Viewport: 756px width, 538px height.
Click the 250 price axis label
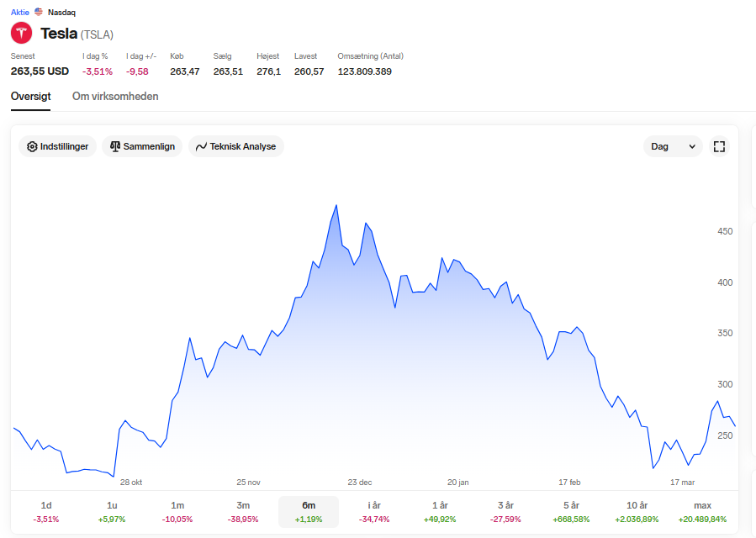coord(725,435)
